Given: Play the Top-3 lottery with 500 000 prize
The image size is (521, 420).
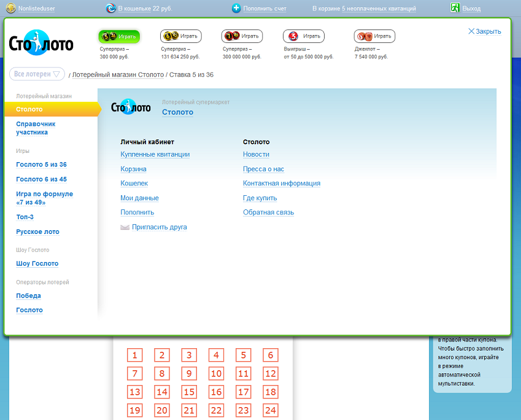Looking at the screenshot, I should click(303, 36).
